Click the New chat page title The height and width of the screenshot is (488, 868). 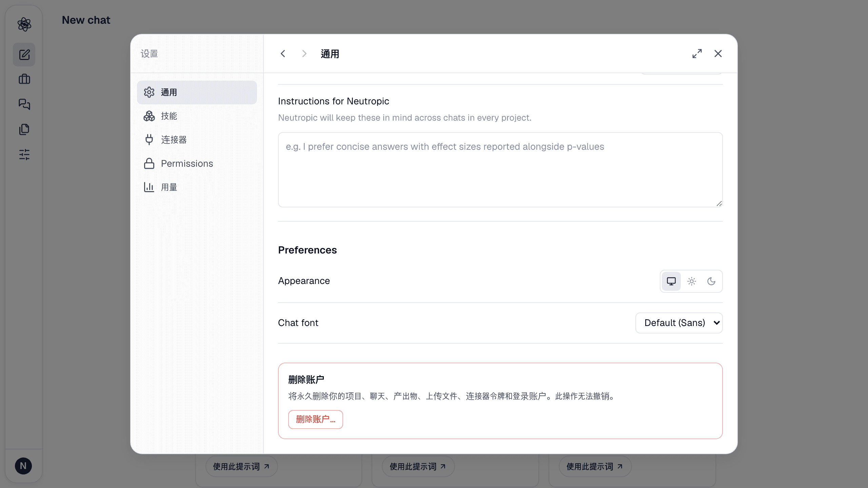click(86, 20)
